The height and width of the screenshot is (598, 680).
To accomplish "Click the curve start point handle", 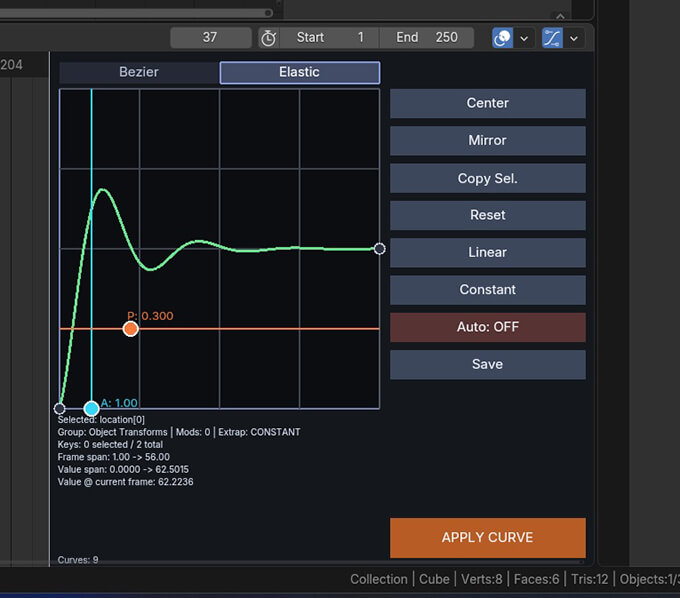I will (x=60, y=408).
